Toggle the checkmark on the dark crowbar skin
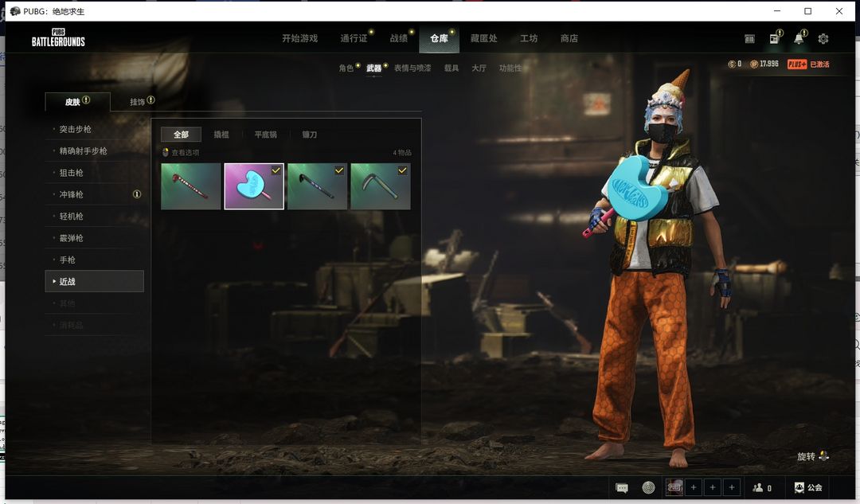This screenshot has height=504, width=860. tap(338, 170)
